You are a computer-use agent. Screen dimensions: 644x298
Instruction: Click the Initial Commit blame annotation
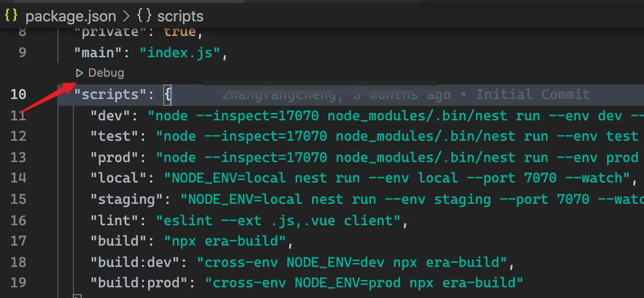point(534,94)
